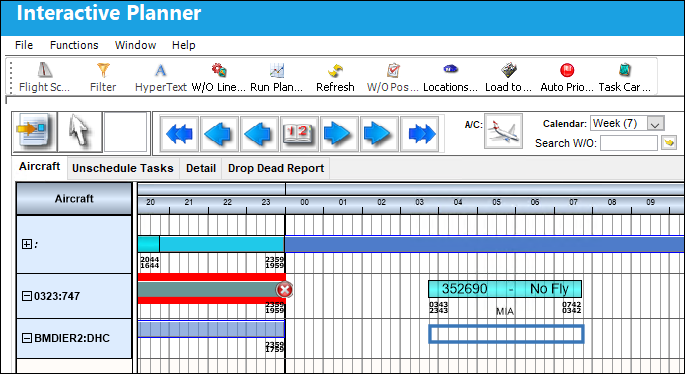
Task: Click the red X error marker
Action: (284, 289)
